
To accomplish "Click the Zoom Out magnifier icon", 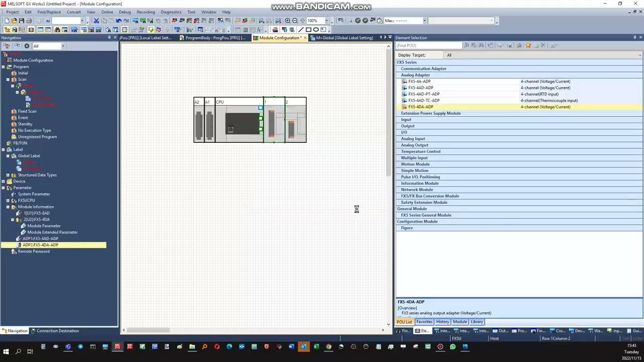I will [295, 21].
